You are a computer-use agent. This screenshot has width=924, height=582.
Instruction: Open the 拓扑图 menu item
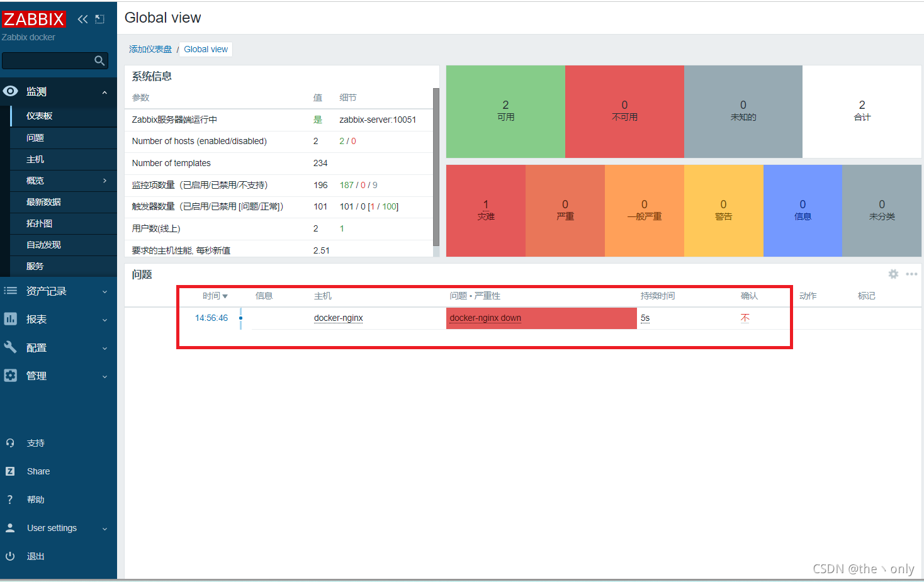(x=39, y=223)
